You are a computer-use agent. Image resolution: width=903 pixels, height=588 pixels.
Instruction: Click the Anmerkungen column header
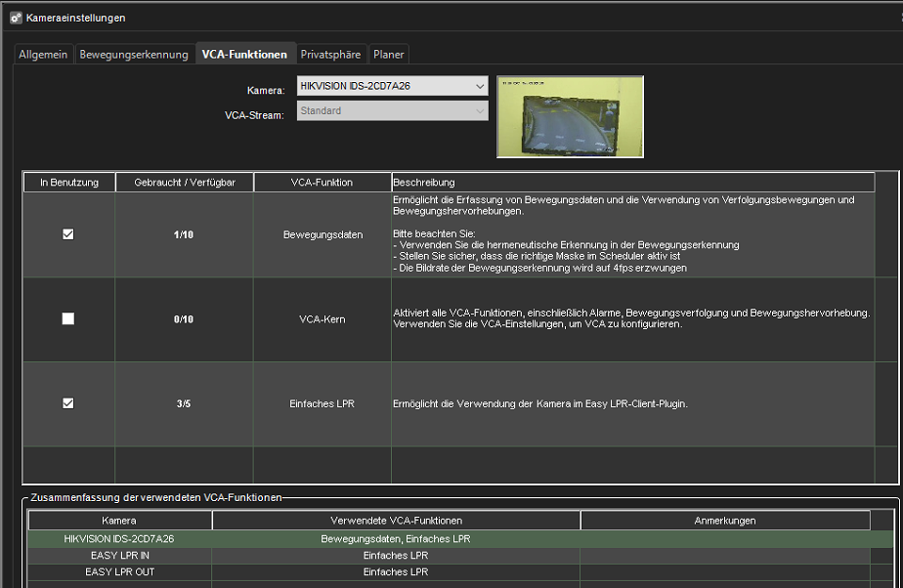tap(724, 521)
